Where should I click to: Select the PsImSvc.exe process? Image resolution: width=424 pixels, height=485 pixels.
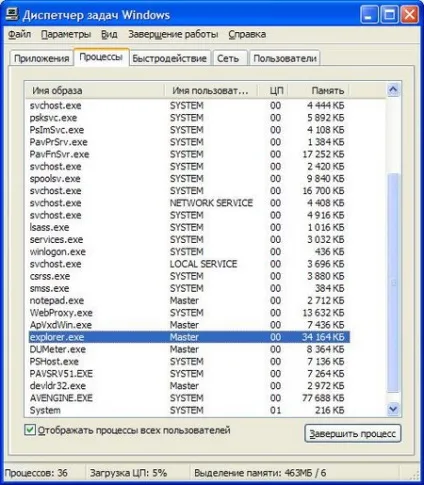tap(189, 130)
